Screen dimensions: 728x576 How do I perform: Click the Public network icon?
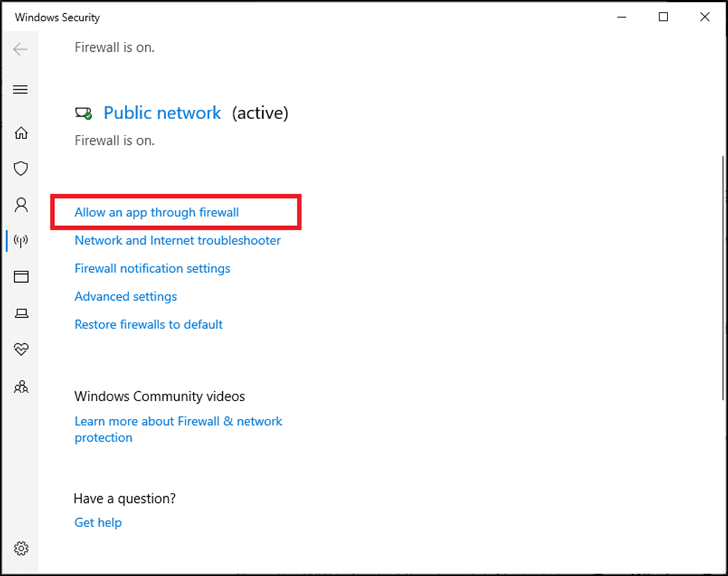click(83, 114)
